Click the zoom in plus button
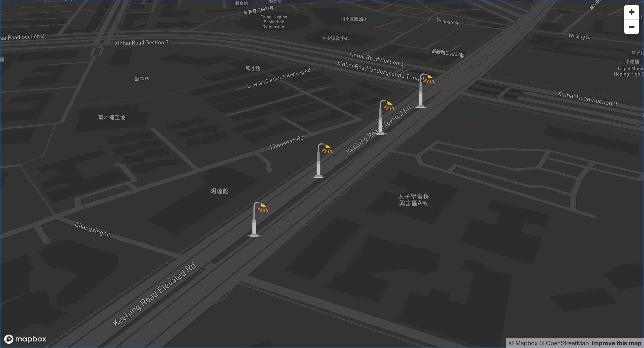644x348 pixels. [x=631, y=12]
